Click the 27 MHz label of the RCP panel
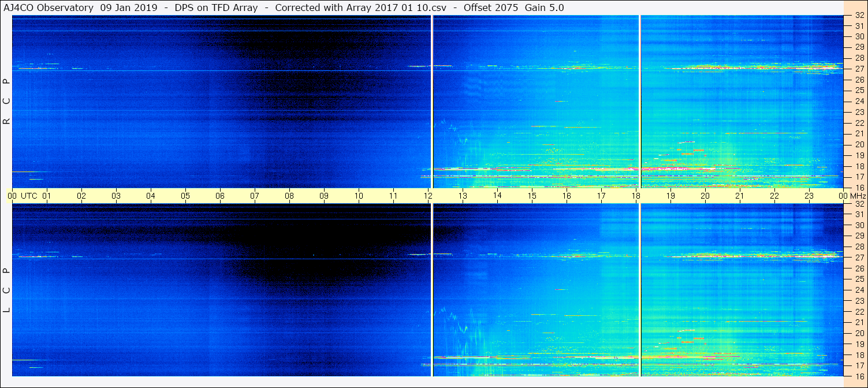868x388 pixels. tap(859, 69)
